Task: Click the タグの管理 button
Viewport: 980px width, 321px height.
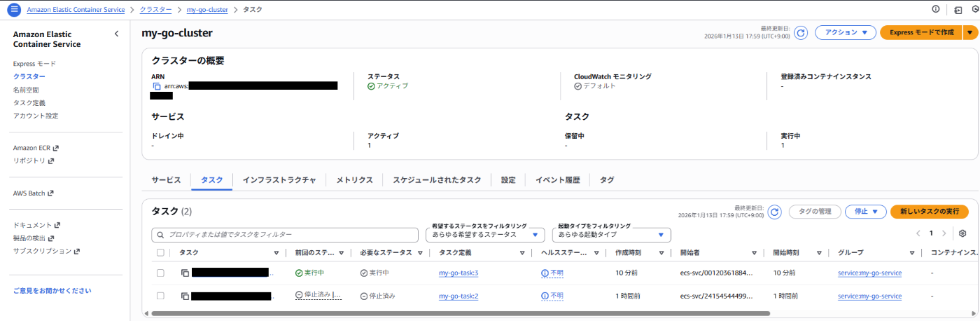Action: coord(815,212)
